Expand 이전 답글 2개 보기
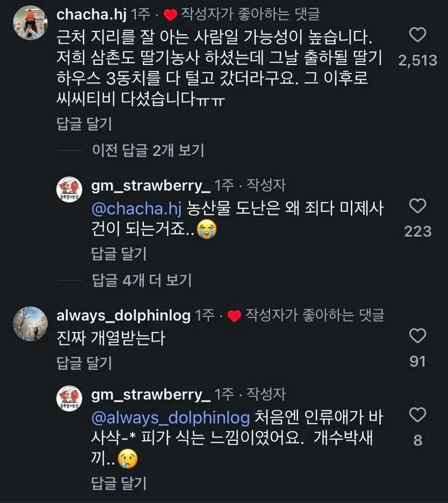The height and width of the screenshot is (503, 448). [x=148, y=150]
